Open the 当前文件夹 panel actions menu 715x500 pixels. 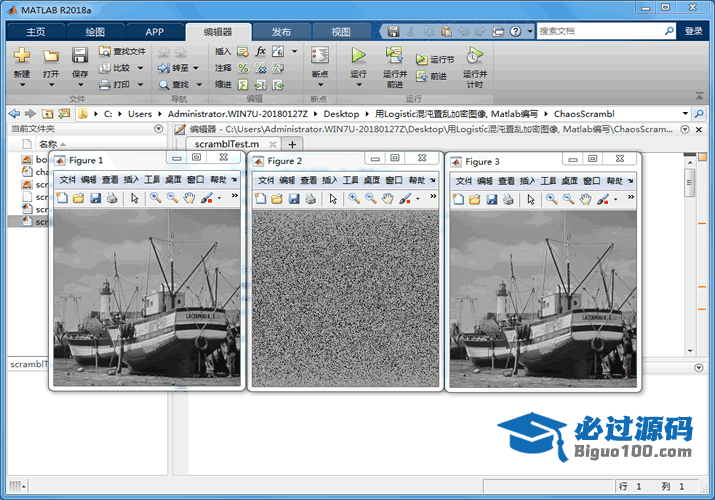[x=158, y=129]
